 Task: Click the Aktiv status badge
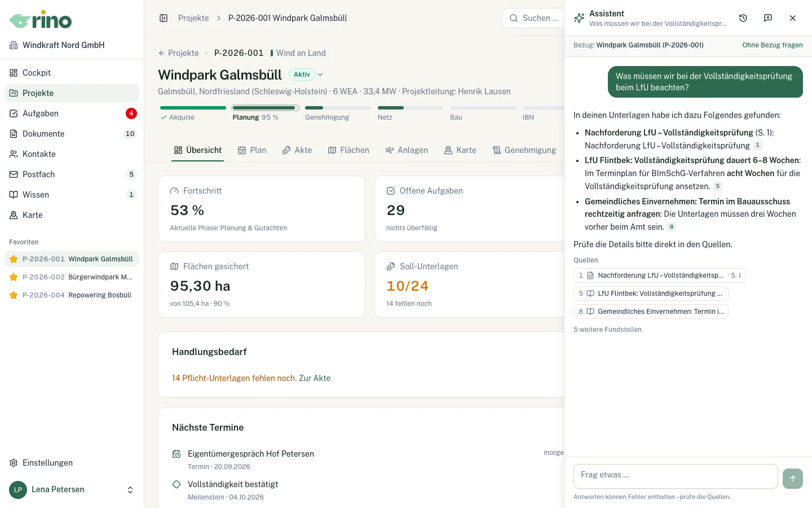pos(302,75)
